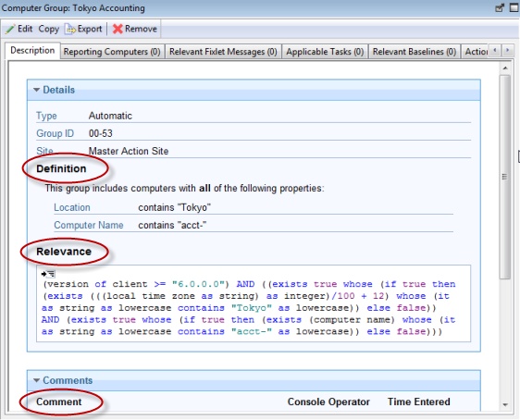The height and width of the screenshot is (420, 520).
Task: Click the pop-out window icon
Action: point(500,8)
